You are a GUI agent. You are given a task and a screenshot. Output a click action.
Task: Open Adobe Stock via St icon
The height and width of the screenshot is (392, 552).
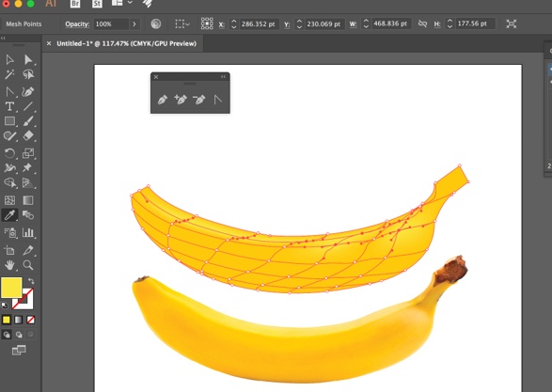click(97, 4)
